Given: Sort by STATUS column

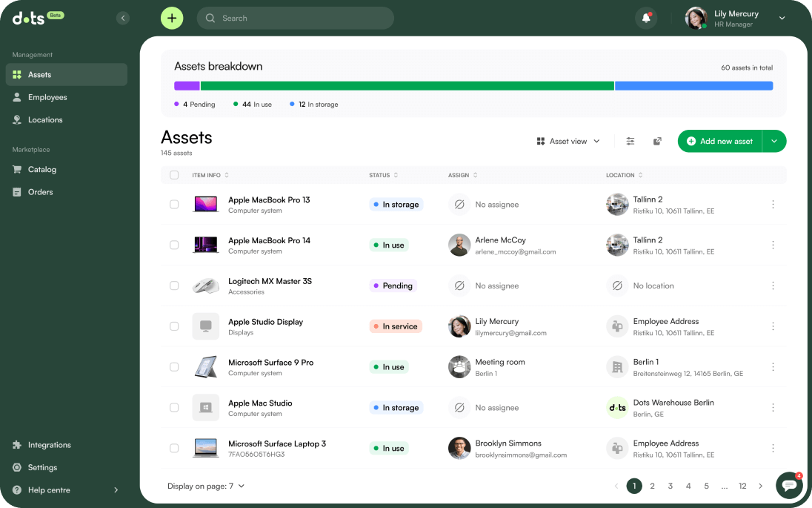Looking at the screenshot, I should point(383,175).
